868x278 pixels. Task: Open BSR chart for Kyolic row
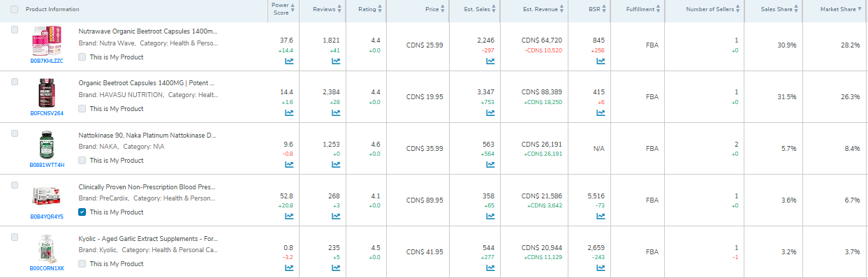[x=601, y=268]
